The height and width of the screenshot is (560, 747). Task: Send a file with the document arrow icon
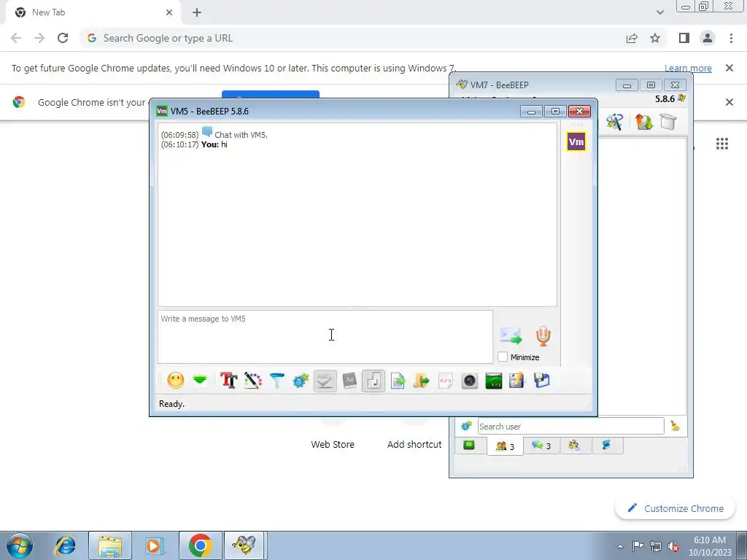pyautogui.click(x=398, y=381)
